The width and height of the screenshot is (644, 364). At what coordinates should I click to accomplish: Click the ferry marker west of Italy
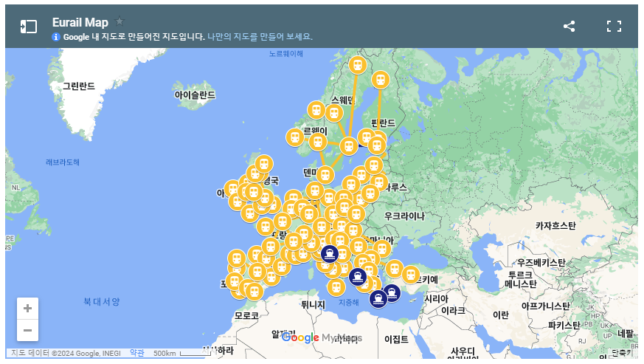pyautogui.click(x=330, y=254)
